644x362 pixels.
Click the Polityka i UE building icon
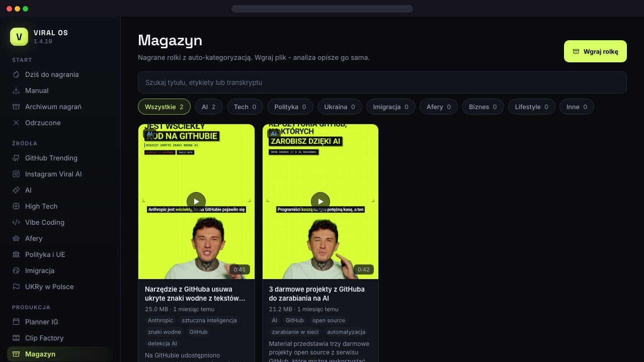(16, 254)
